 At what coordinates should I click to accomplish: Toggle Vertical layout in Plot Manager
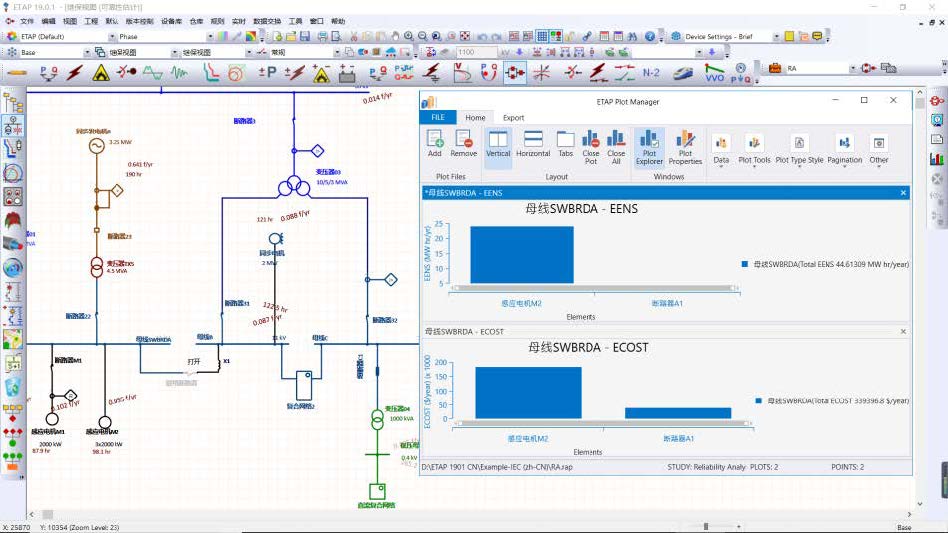[498, 143]
